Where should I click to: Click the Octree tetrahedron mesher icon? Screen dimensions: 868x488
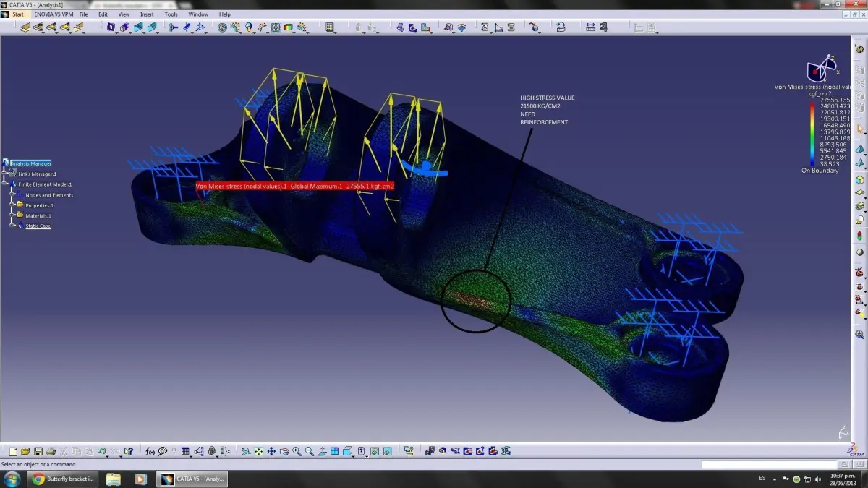[859, 149]
